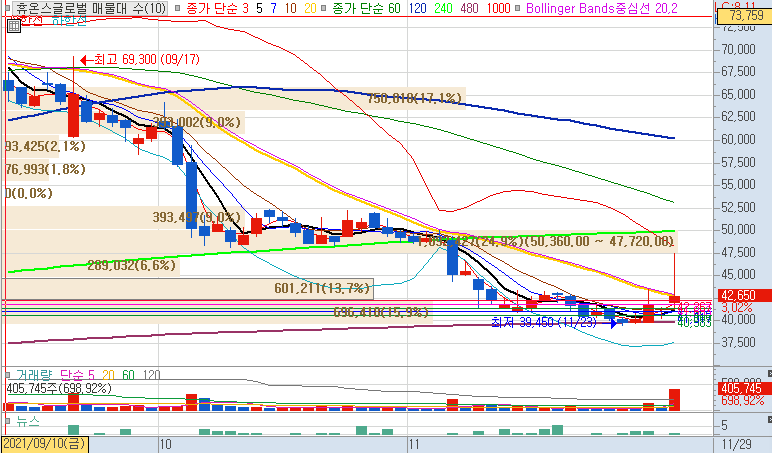Image resolution: width=772 pixels, height=453 pixels.
Task: Toggle the square marker before 종가 단순 60
Action: 323,8
